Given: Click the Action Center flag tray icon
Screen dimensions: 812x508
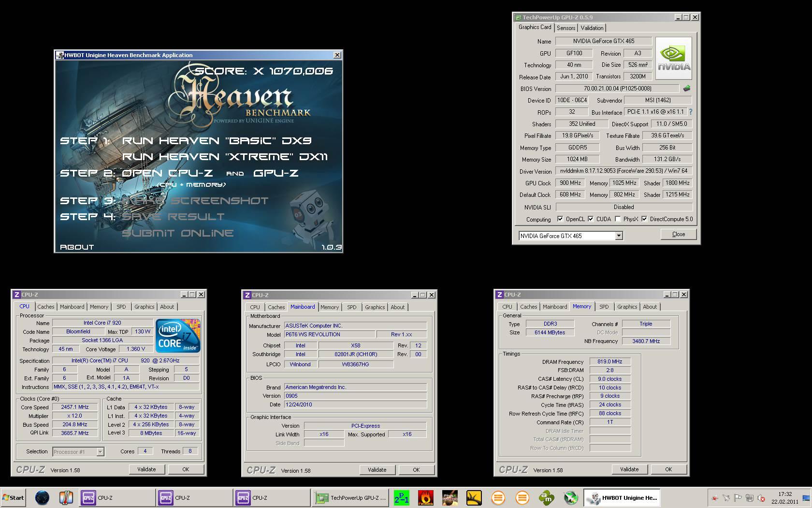Looking at the screenshot, I should tap(738, 498).
